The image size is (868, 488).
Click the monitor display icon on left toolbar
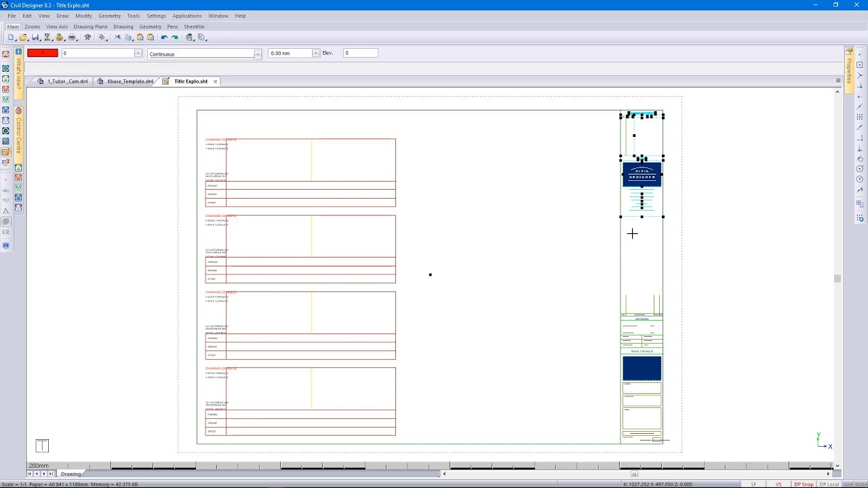pyautogui.click(x=6, y=245)
